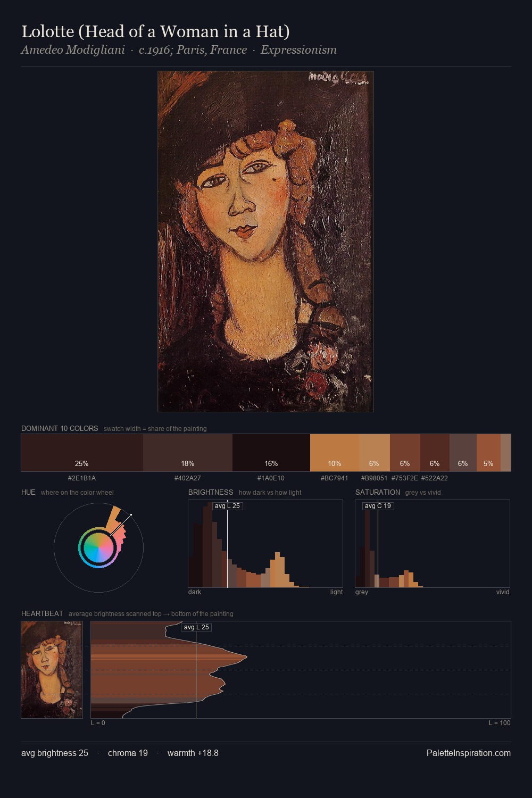Open the large Lolotte painting image
The image size is (532, 798).
click(x=265, y=242)
